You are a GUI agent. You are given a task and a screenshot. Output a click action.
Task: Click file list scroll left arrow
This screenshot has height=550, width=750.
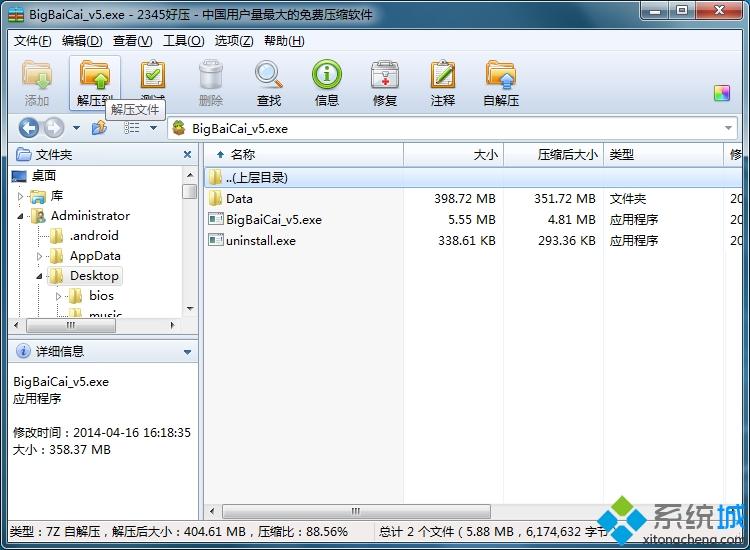[x=212, y=511]
